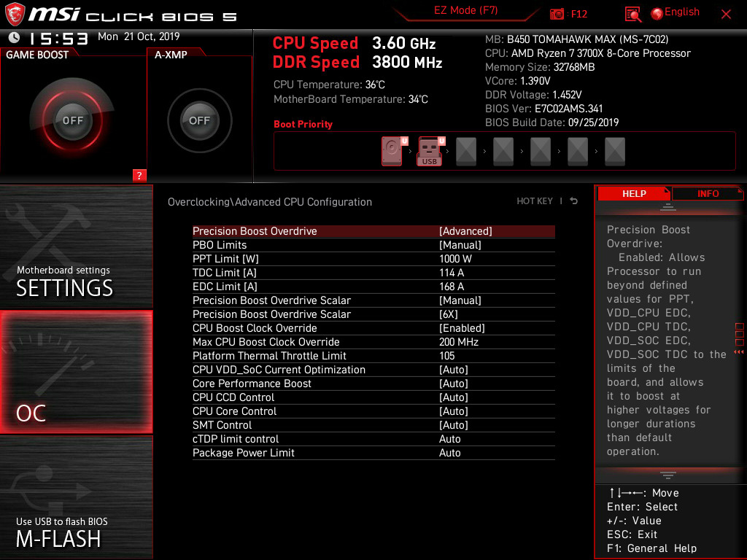Open the HOT KEY menu
This screenshot has height=560, width=747.
pos(535,201)
